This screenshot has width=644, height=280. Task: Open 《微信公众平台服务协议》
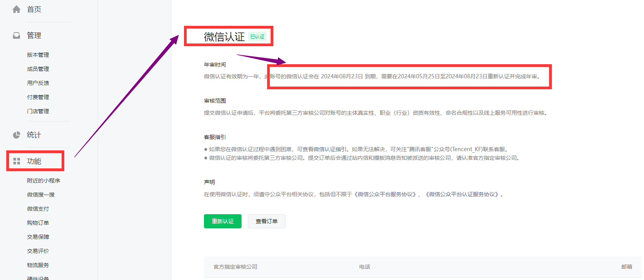pos(385,195)
